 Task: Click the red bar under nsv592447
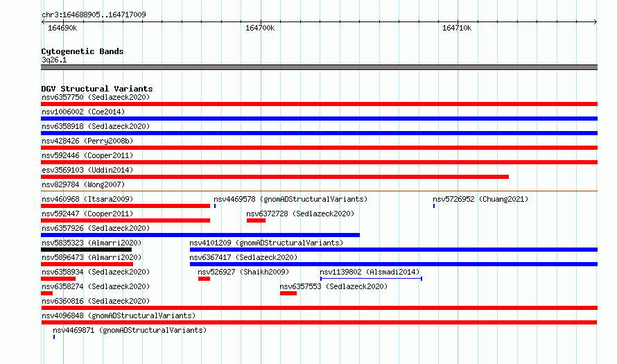click(x=125, y=220)
